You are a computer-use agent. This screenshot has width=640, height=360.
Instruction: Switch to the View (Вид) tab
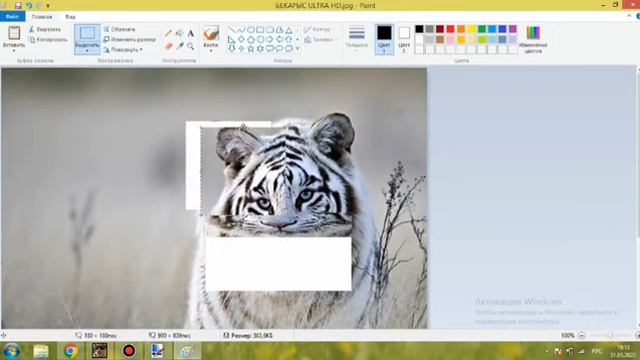click(70, 17)
